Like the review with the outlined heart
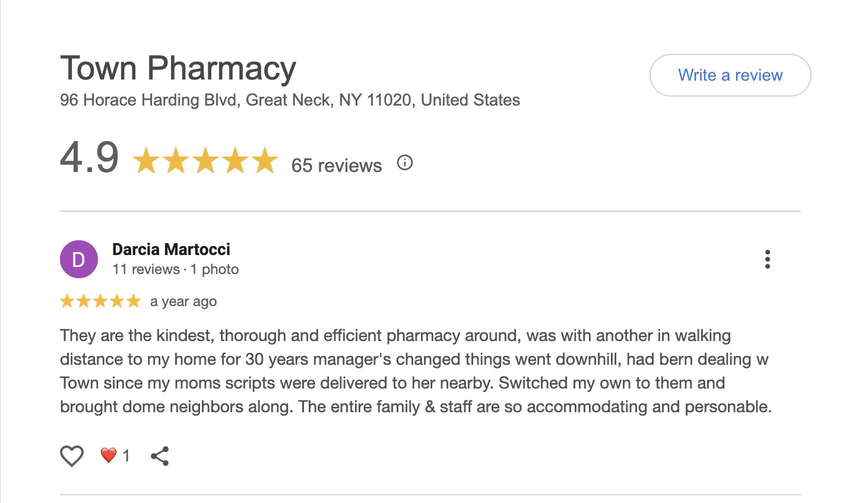Viewport: 868px width, 503px height. pyautogui.click(x=72, y=456)
